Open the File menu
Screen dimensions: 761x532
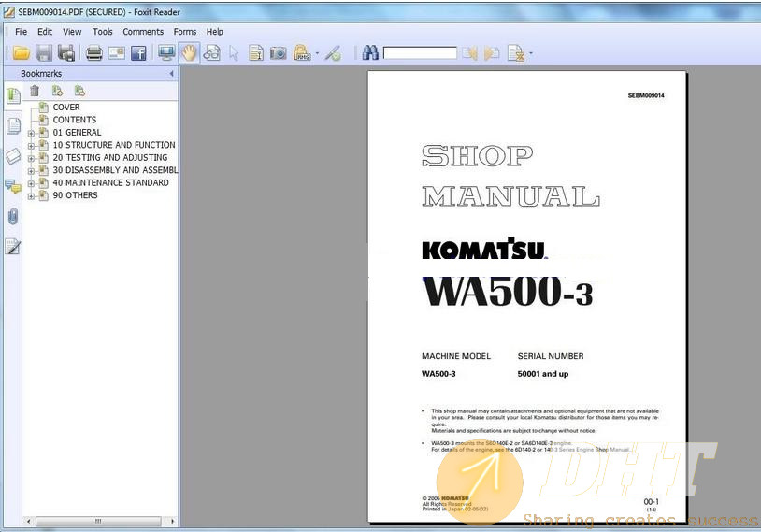pos(22,32)
